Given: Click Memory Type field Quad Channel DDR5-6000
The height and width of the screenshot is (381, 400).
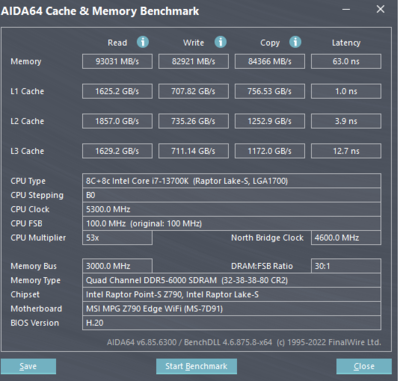Looking at the screenshot, I should pyautogui.click(x=231, y=280).
